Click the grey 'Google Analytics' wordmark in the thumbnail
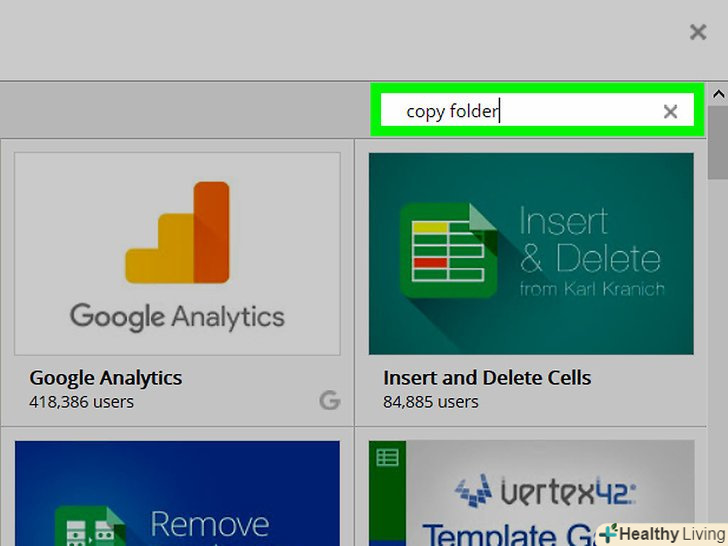Screen dimensions: 728x546 pyautogui.click(x=177, y=317)
